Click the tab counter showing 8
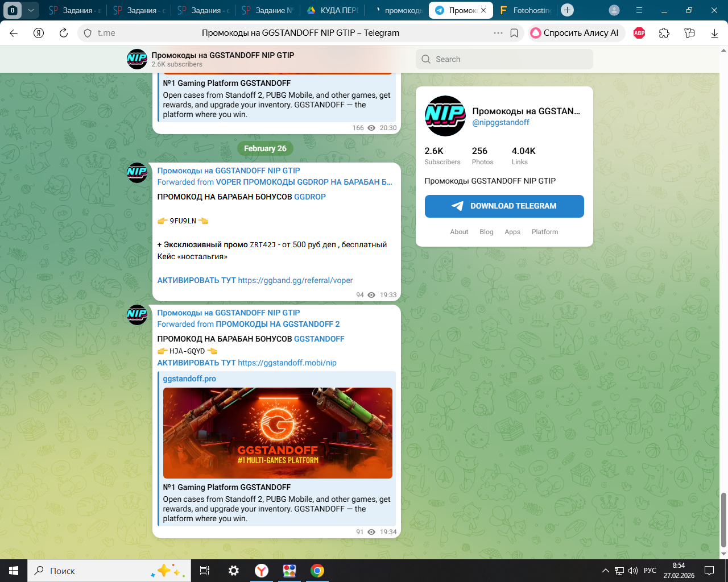728x582 pixels. pos(13,10)
